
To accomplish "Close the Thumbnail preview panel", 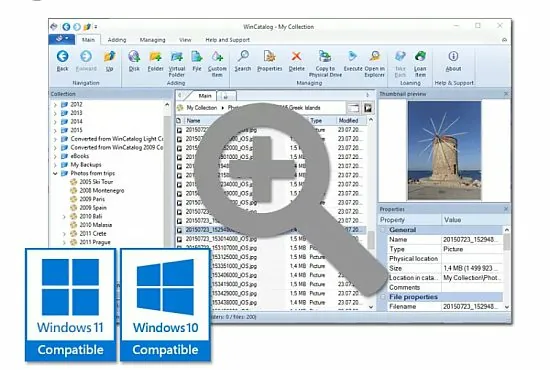I will pos(506,94).
